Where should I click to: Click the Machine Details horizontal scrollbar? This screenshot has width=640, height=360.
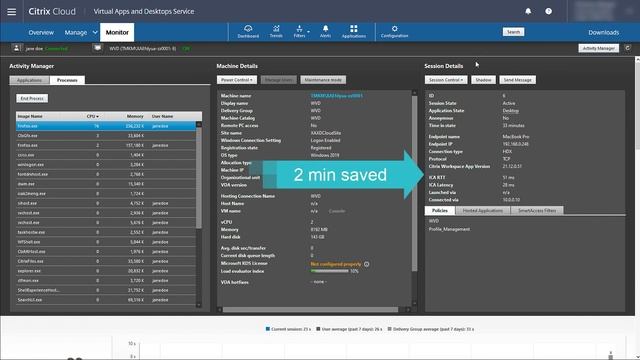[310, 310]
